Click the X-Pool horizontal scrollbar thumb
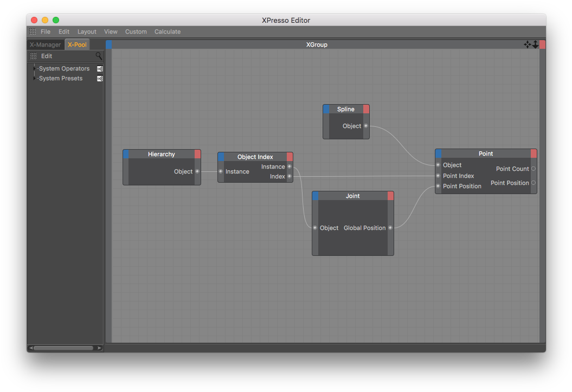Image resolution: width=572 pixels, height=392 pixels. tap(63, 348)
